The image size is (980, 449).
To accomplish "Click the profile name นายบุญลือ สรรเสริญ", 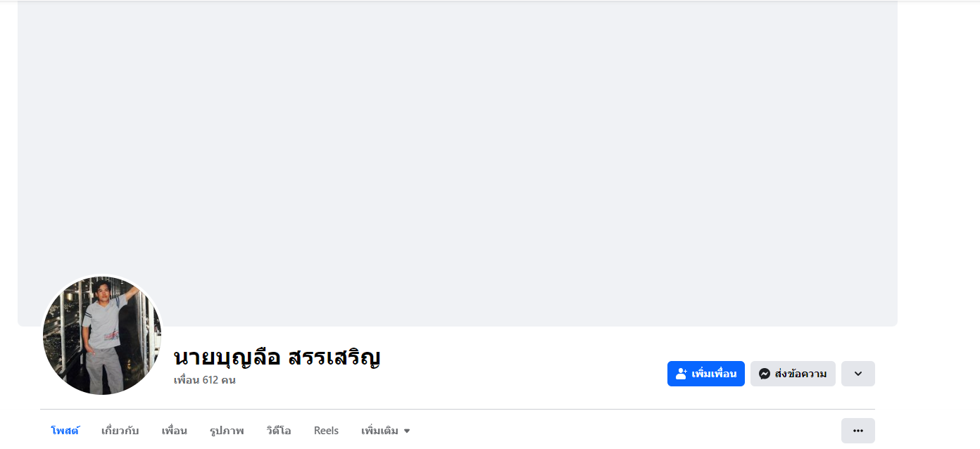I will (277, 357).
